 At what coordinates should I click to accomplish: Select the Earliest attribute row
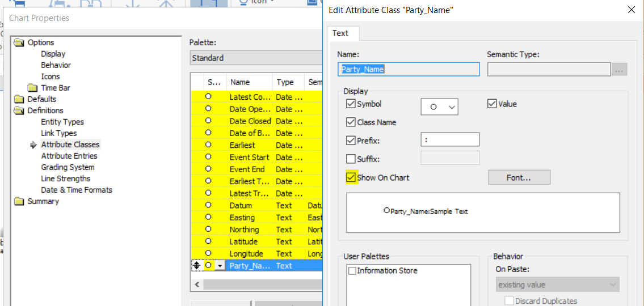click(256, 145)
